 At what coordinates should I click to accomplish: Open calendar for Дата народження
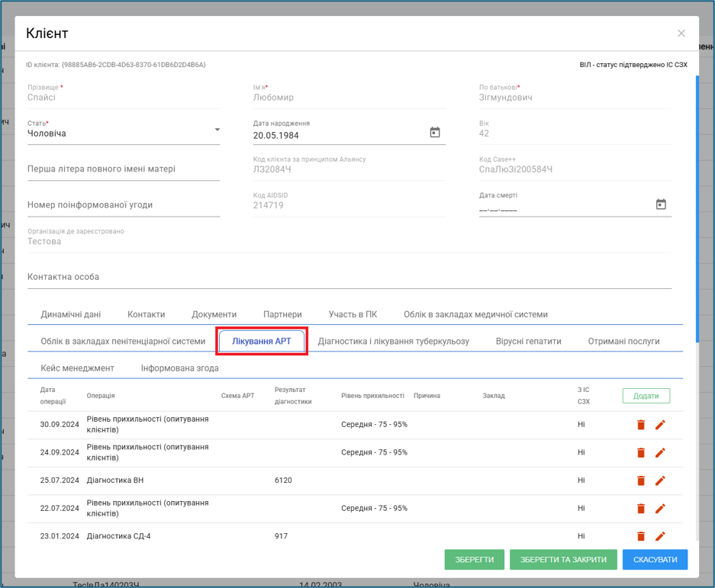[x=435, y=133]
